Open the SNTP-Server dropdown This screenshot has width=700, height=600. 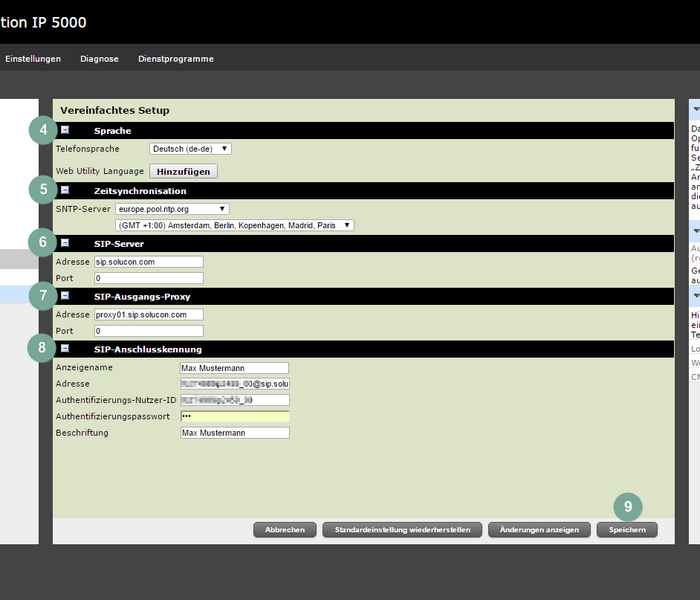pos(172,209)
